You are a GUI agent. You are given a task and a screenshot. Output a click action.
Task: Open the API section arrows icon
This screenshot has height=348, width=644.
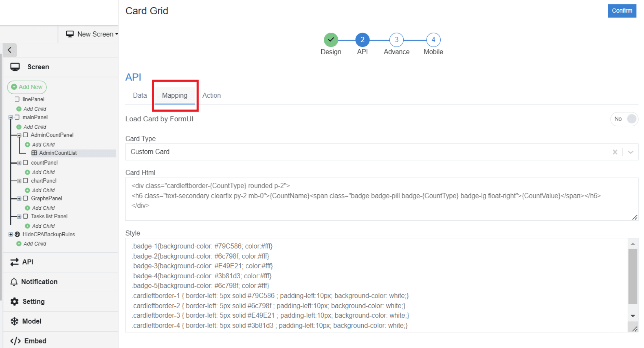(x=14, y=262)
